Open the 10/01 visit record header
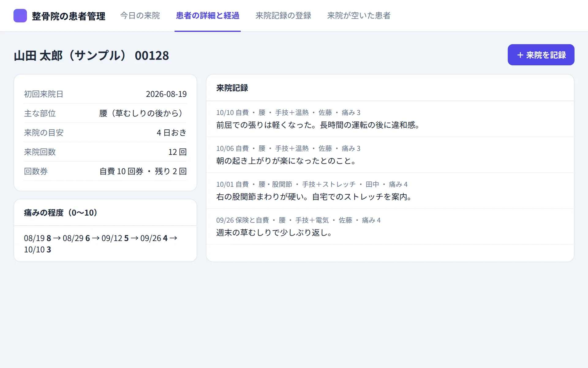 click(x=312, y=184)
